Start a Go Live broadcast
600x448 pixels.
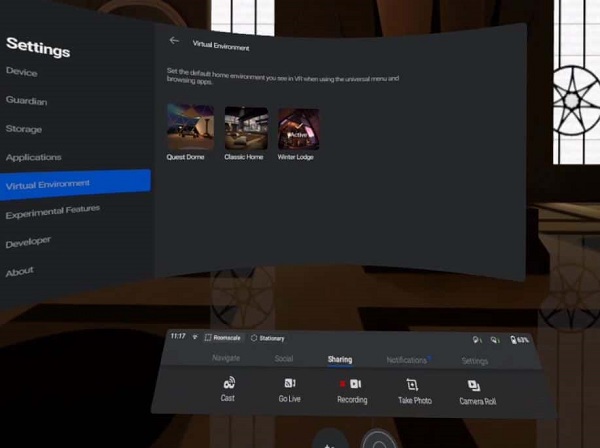tap(289, 386)
